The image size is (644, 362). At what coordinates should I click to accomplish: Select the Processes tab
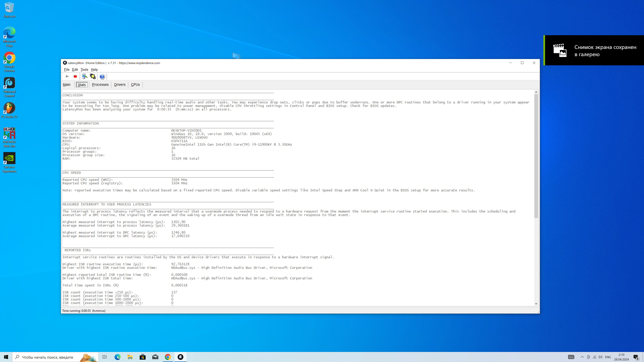point(100,85)
